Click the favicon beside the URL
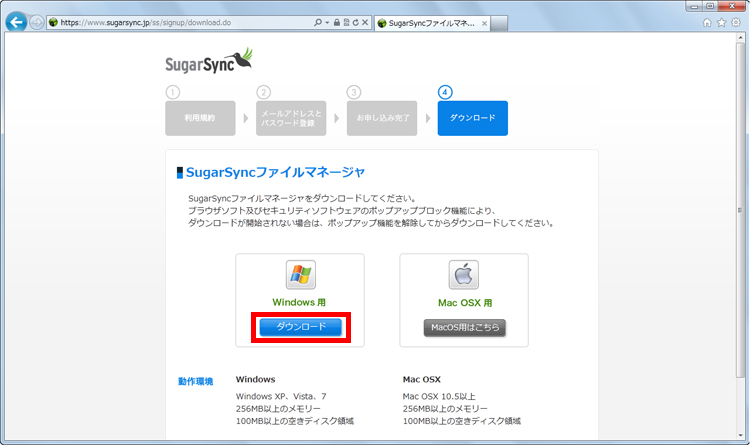The height and width of the screenshot is (445, 750). point(53,22)
